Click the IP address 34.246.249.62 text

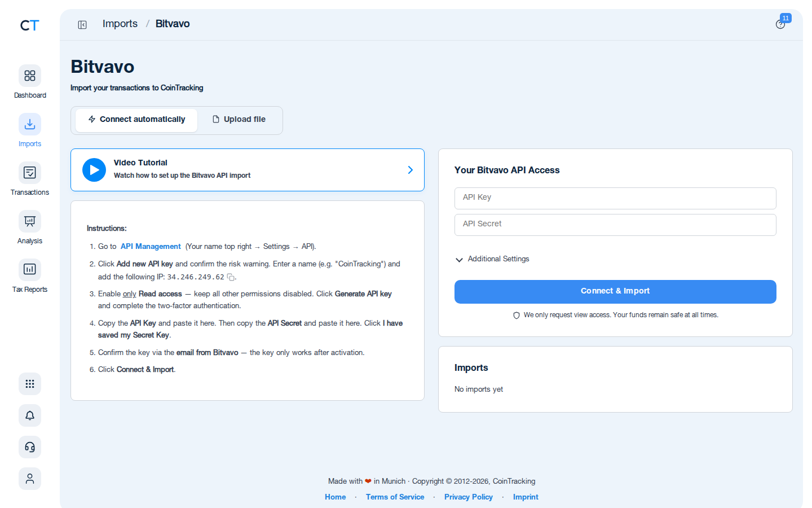click(196, 277)
